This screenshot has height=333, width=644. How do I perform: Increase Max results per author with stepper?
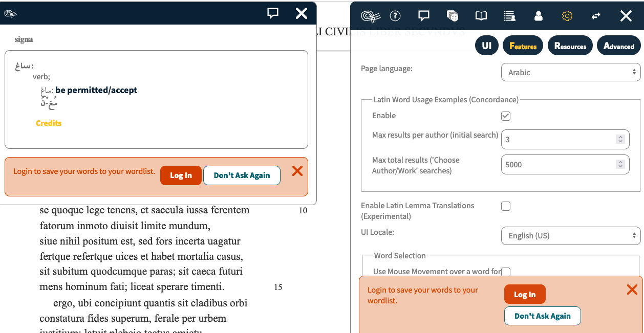(x=621, y=136)
